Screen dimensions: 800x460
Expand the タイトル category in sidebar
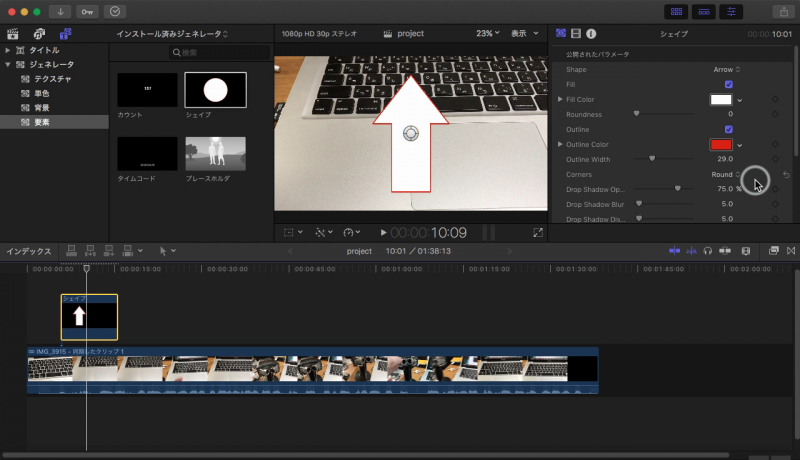pos(9,49)
